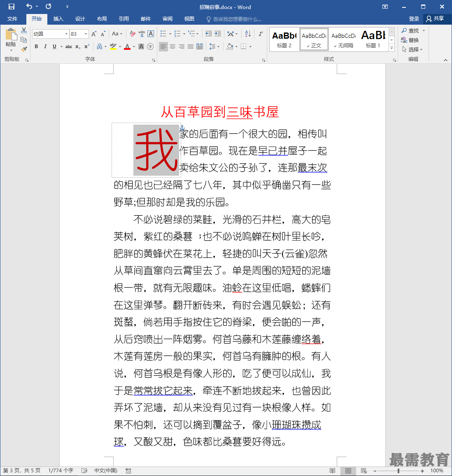Apply distributed alignment
Screen dimensions: 452x476
200,46
